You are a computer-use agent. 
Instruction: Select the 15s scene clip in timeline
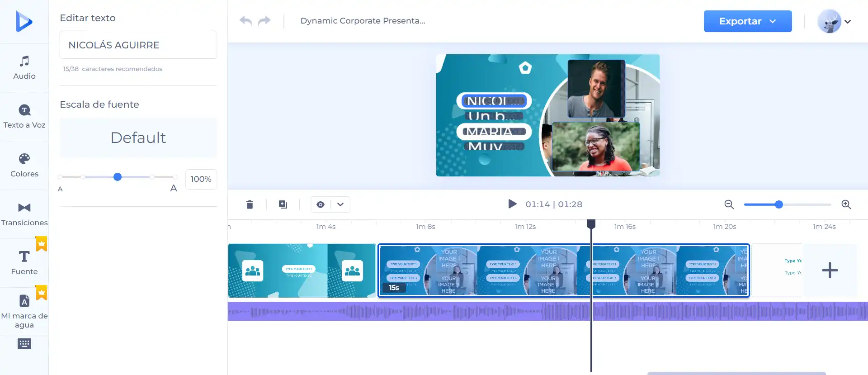tap(564, 271)
